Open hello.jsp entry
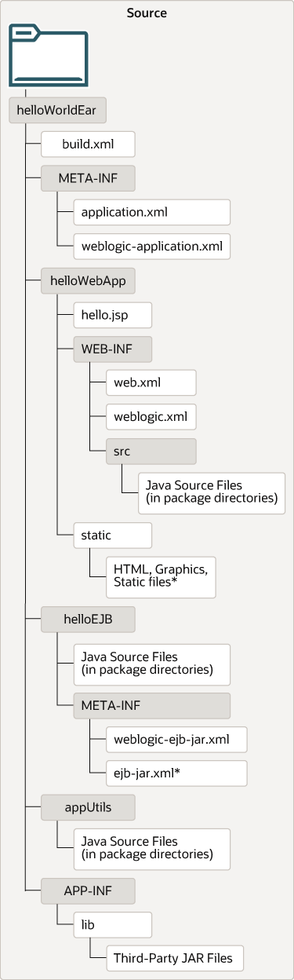 point(112,314)
